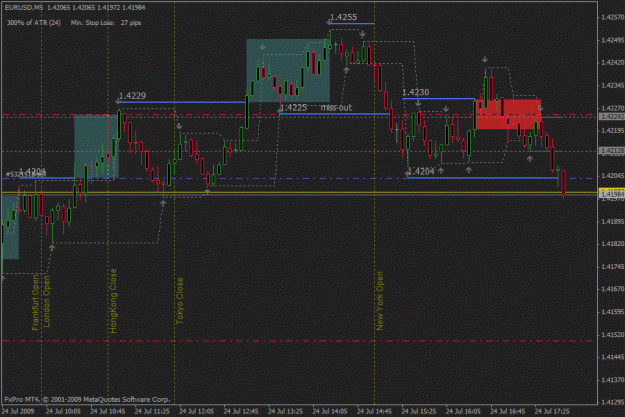
Task: Click the 'miss-out' annotation text
Action: pyautogui.click(x=336, y=108)
